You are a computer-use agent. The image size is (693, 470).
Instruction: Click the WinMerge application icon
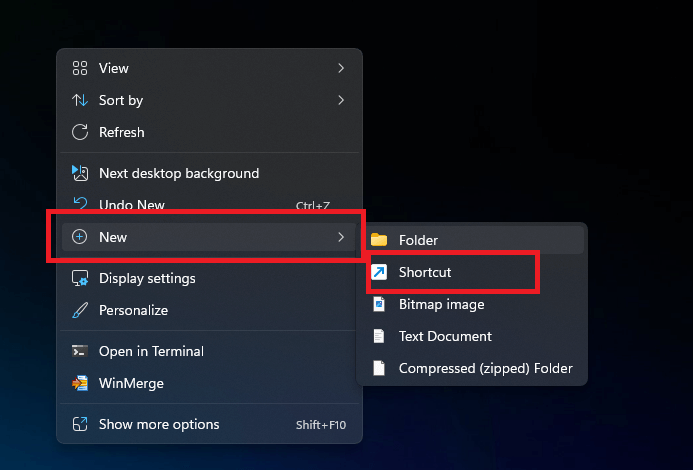tap(80, 383)
